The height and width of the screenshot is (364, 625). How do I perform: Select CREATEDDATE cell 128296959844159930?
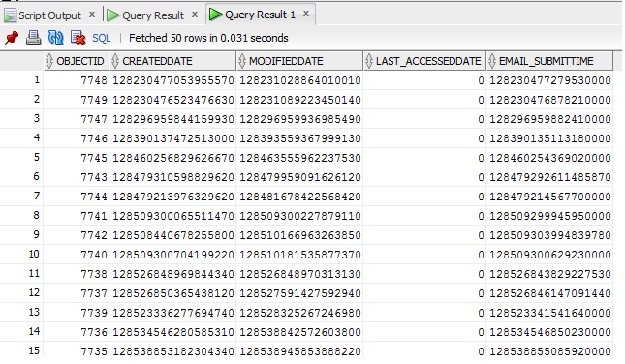coord(172,119)
